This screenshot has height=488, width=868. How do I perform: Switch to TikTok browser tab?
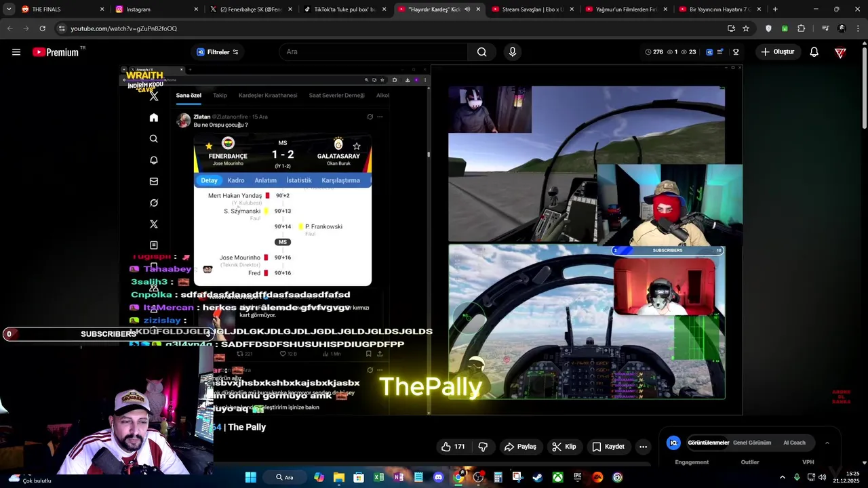coord(344,9)
